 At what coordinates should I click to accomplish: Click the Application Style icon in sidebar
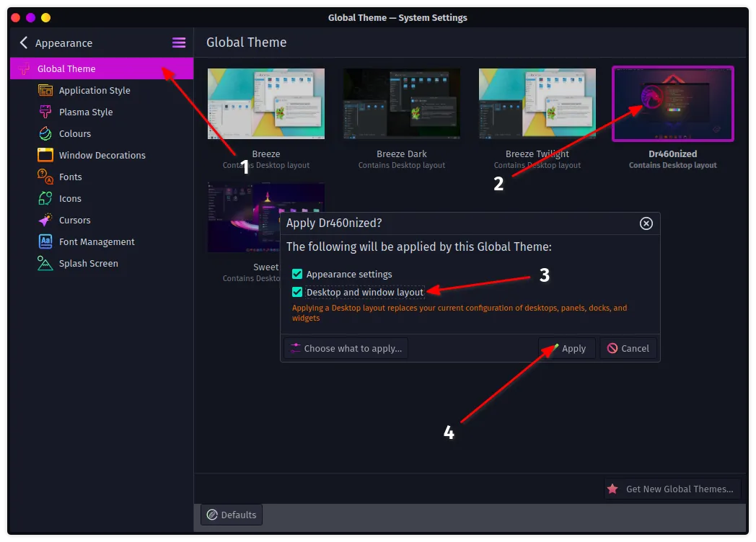click(x=45, y=90)
